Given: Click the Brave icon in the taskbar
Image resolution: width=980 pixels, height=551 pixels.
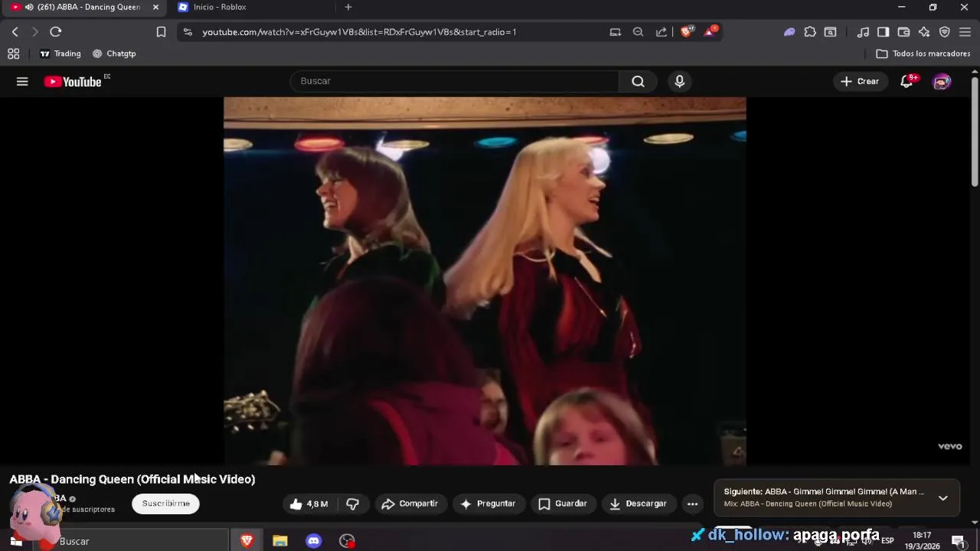Looking at the screenshot, I should (247, 541).
